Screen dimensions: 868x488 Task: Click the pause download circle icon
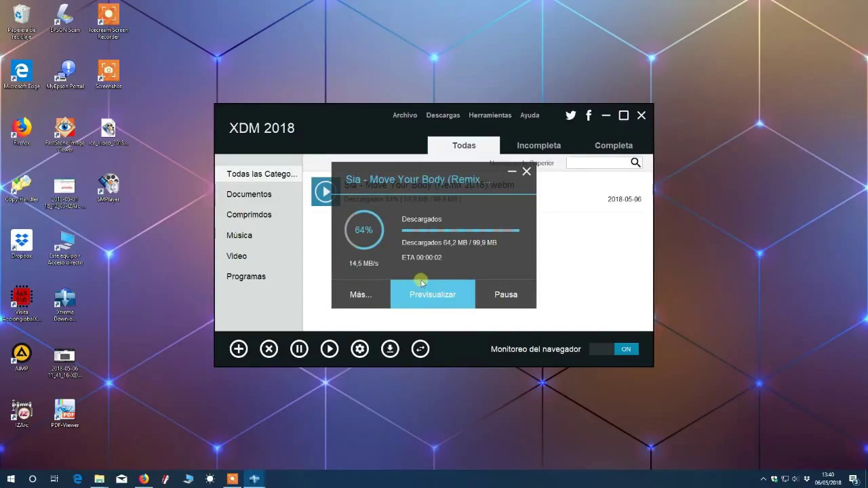299,349
